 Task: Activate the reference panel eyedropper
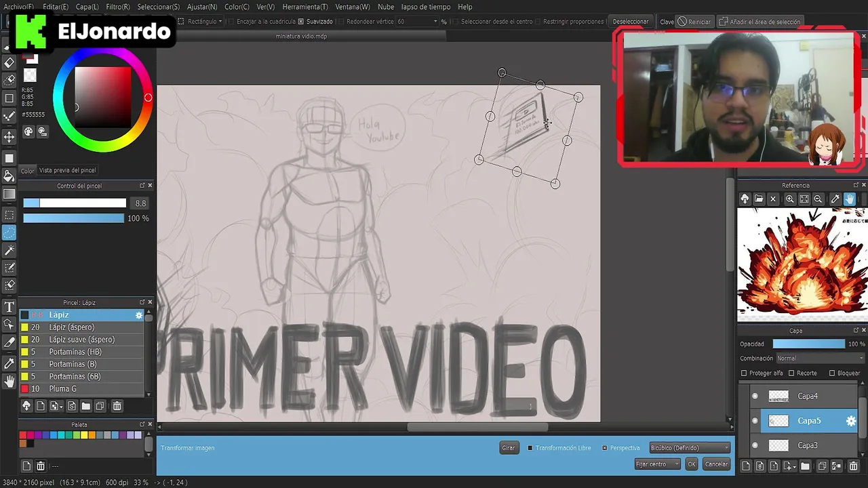point(835,199)
